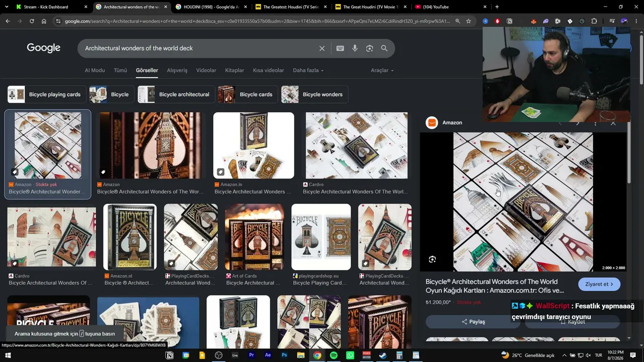
Task: Open the 'Videolar' tab
Action: click(x=206, y=70)
